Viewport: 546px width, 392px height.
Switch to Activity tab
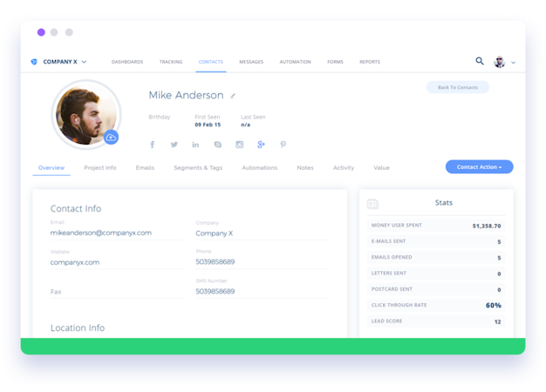pyautogui.click(x=344, y=167)
